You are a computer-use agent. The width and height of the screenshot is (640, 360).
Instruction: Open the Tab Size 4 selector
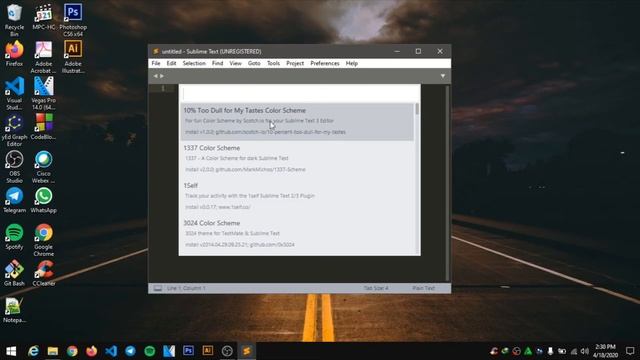pyautogui.click(x=376, y=288)
